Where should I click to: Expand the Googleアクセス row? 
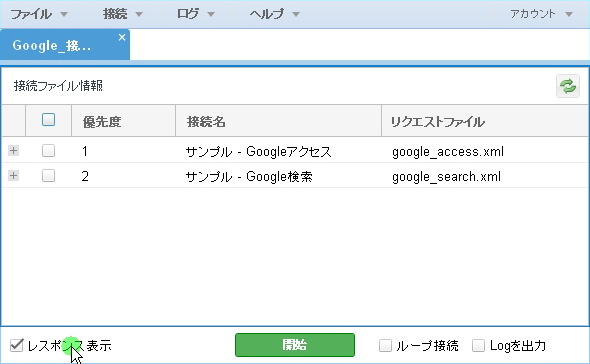[14, 151]
